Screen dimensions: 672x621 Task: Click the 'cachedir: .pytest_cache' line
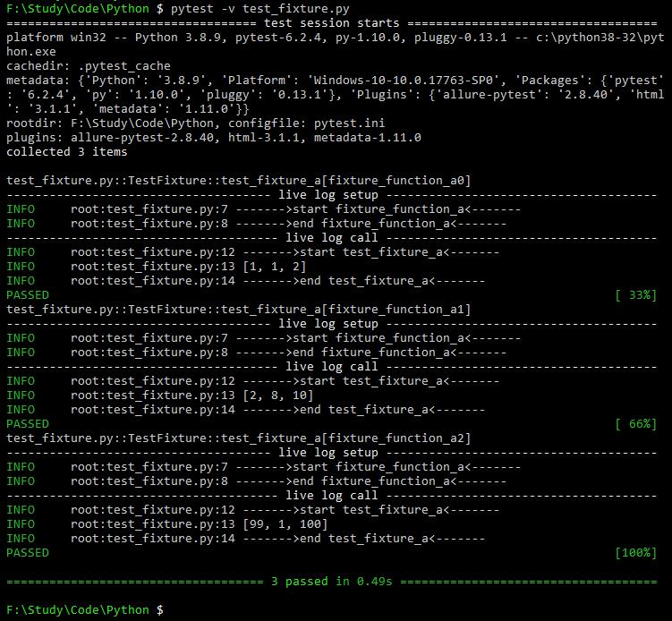(89, 66)
